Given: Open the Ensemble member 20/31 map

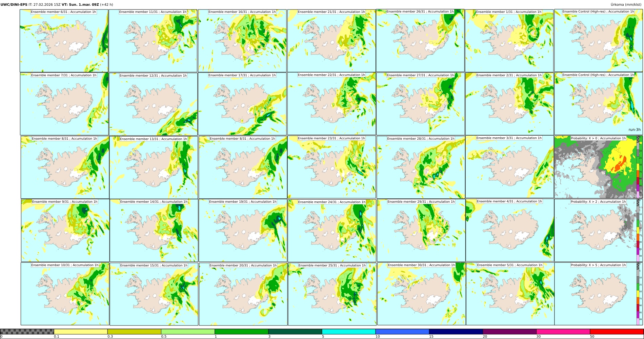Looking at the screenshot, I should (x=243, y=294).
